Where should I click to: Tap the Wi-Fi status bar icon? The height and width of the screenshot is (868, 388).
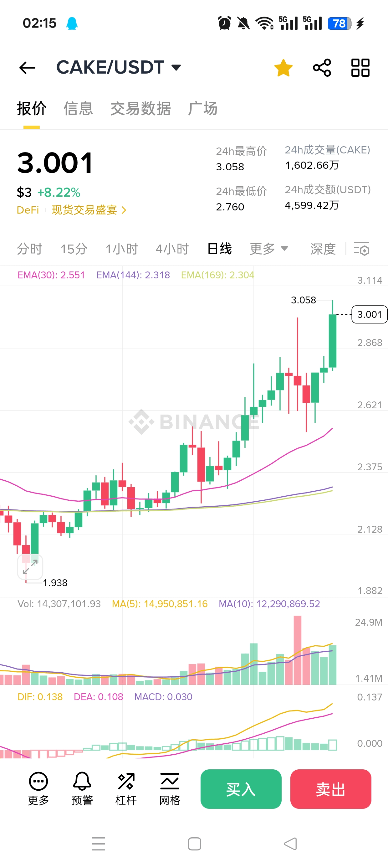point(264,23)
